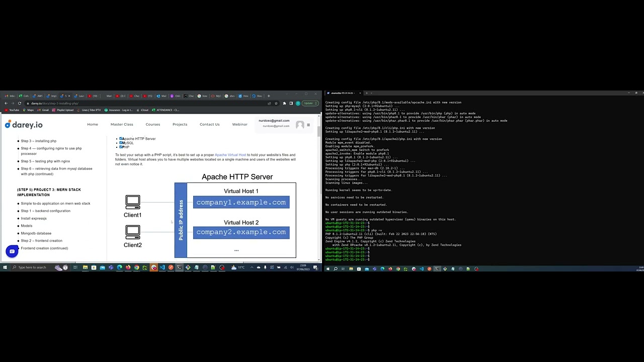Image resolution: width=644 pixels, height=362 pixels.
Task: Click the Chrome Update button
Action: tap(309, 103)
